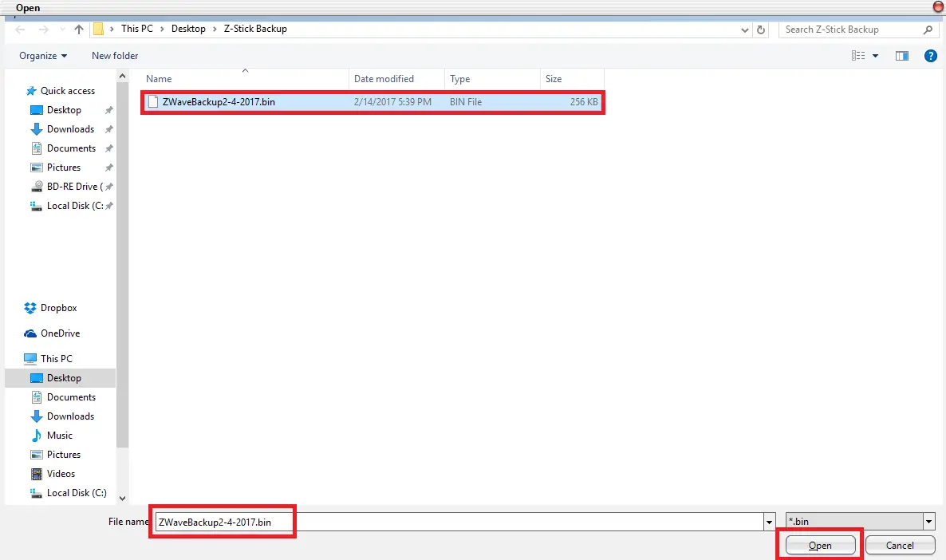Screen dimensions: 946x560
Task: Select This PC in the breadcrumb path
Action: coord(137,29)
